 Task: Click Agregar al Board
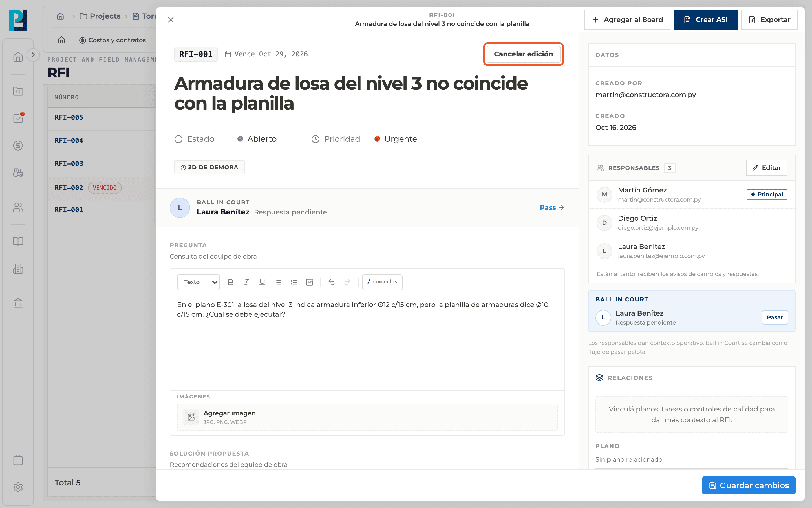[x=627, y=20]
